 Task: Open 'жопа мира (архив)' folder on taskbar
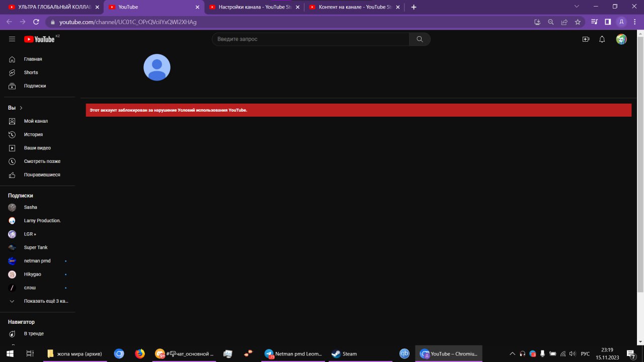(74, 354)
